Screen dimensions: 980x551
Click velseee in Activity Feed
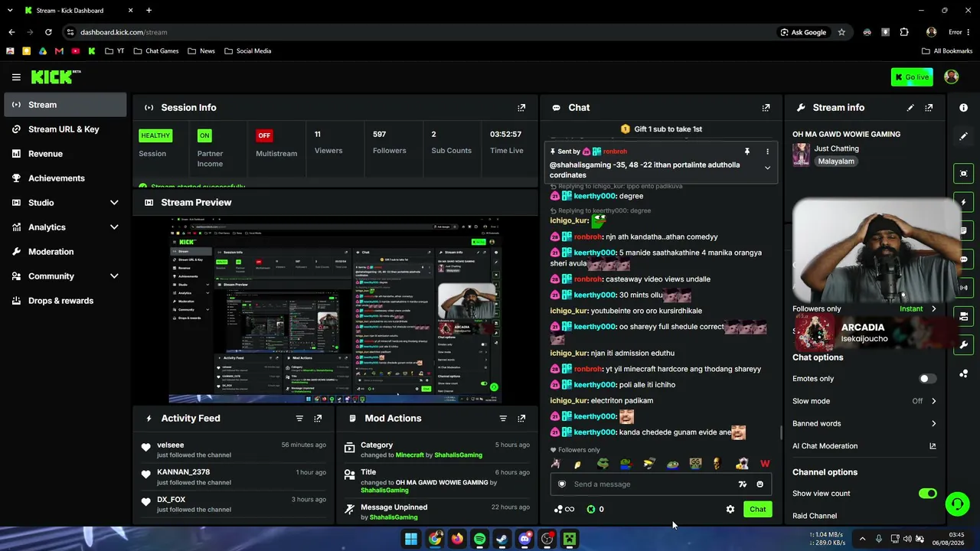click(x=171, y=445)
